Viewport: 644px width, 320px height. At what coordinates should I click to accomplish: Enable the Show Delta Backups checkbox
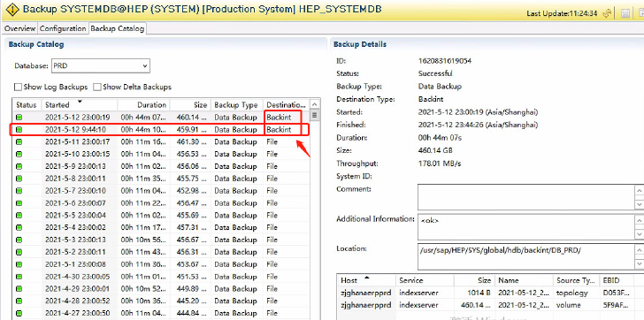(97, 87)
